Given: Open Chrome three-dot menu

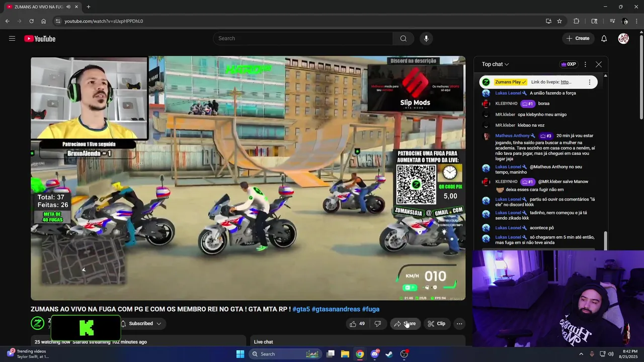Looking at the screenshot, I should 637,21.
